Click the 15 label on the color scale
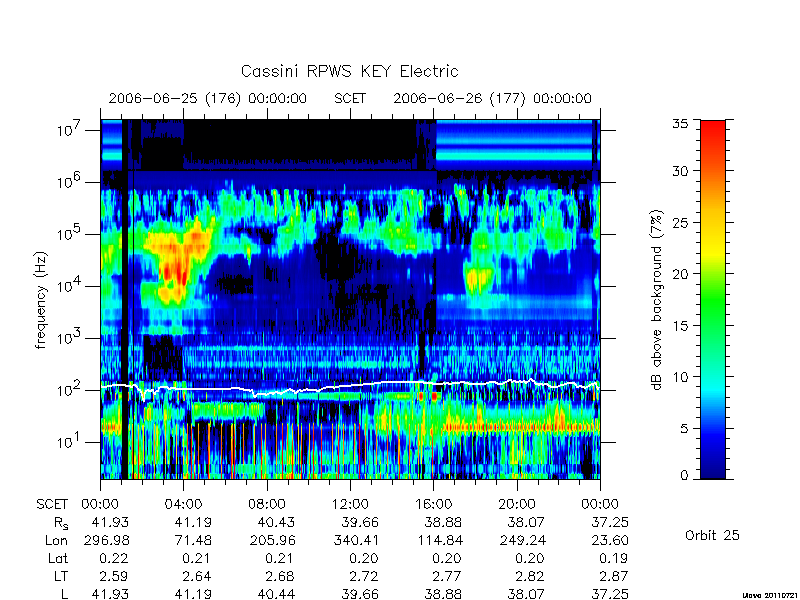Screen dimensions: 800x600 [x=680, y=325]
